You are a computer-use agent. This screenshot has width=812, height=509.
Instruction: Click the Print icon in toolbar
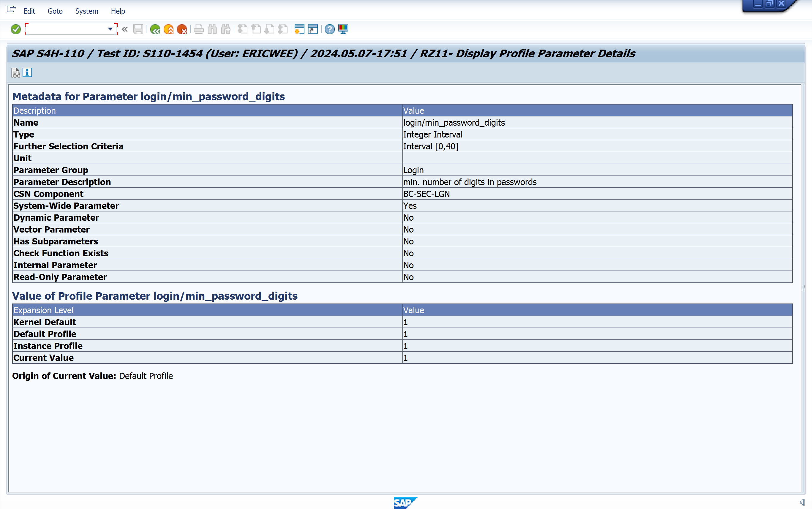199,29
